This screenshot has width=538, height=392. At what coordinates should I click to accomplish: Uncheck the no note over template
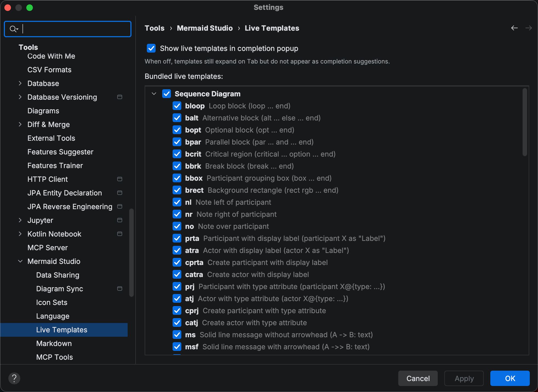point(177,226)
